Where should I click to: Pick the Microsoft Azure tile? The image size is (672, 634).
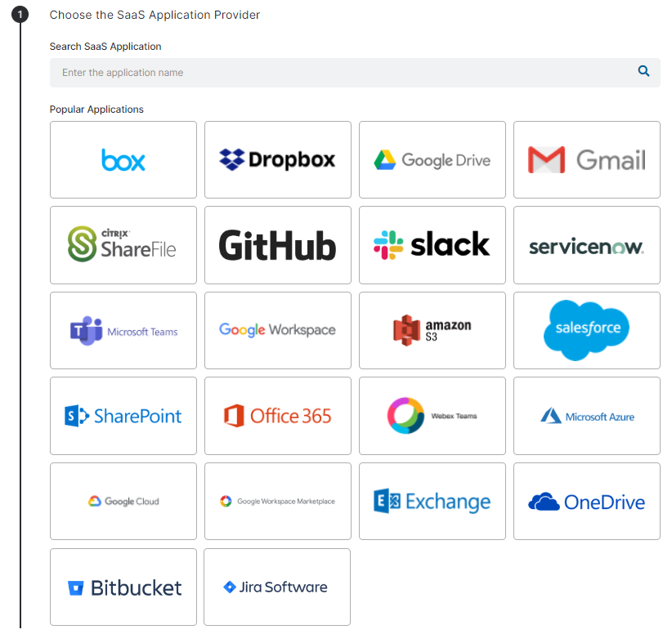coord(586,415)
